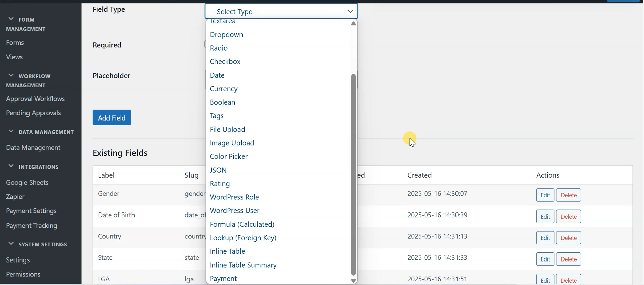Viewport: 644px width, 285px height.
Task: Edit the Gender field
Action: (545, 195)
